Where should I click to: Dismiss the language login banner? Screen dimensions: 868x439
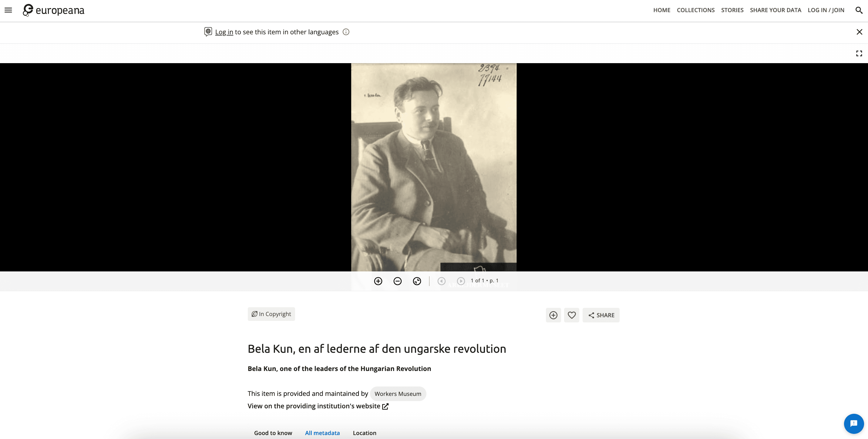click(859, 32)
